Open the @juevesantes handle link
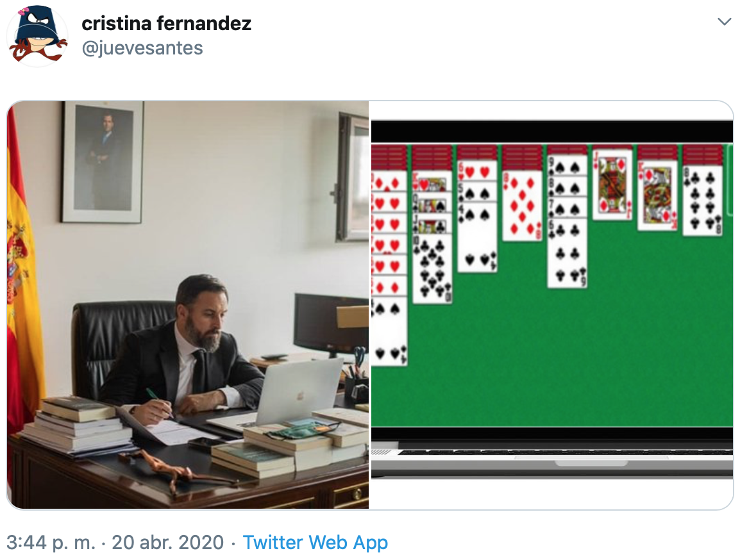Image resolution: width=740 pixels, height=560 pixels. tap(142, 48)
